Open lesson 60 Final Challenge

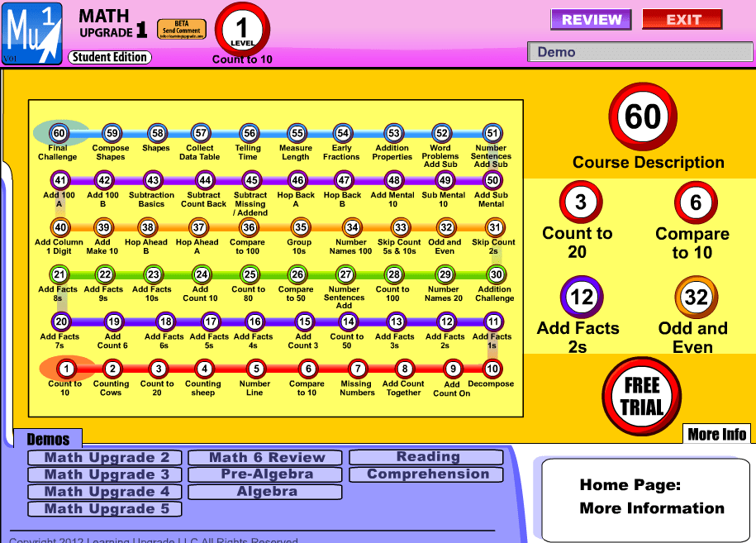pyautogui.click(x=59, y=133)
